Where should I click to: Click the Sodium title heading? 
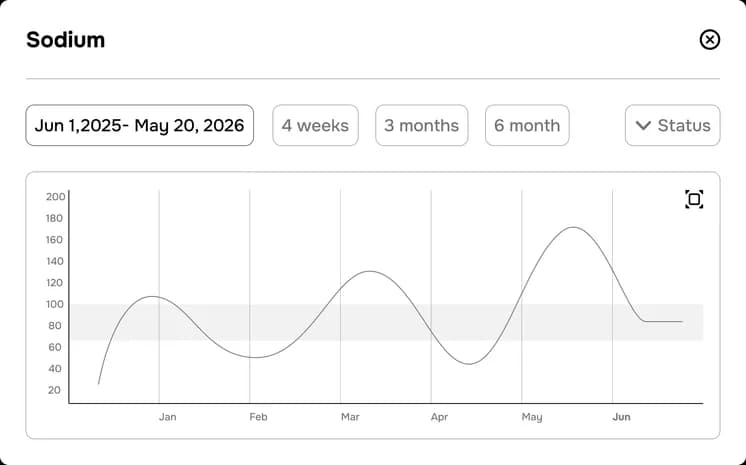[66, 40]
